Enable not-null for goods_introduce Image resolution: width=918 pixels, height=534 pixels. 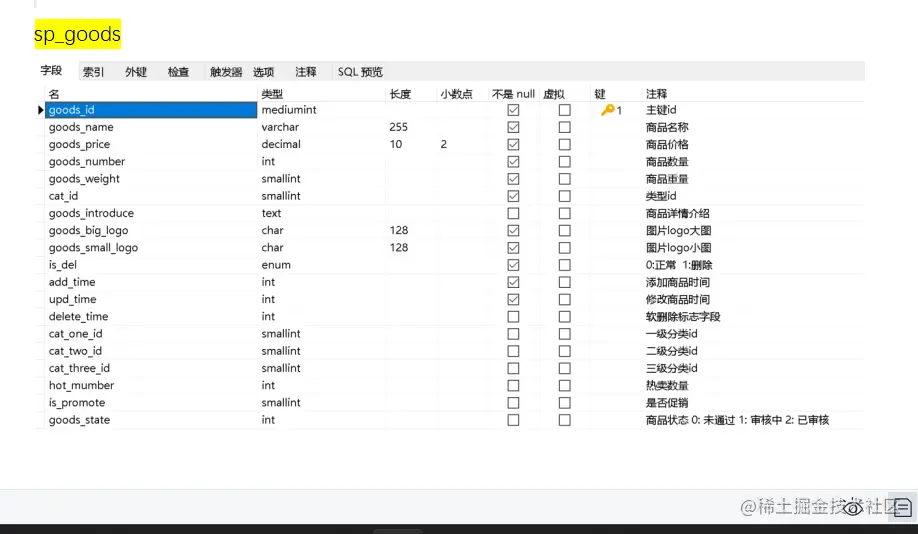513,213
